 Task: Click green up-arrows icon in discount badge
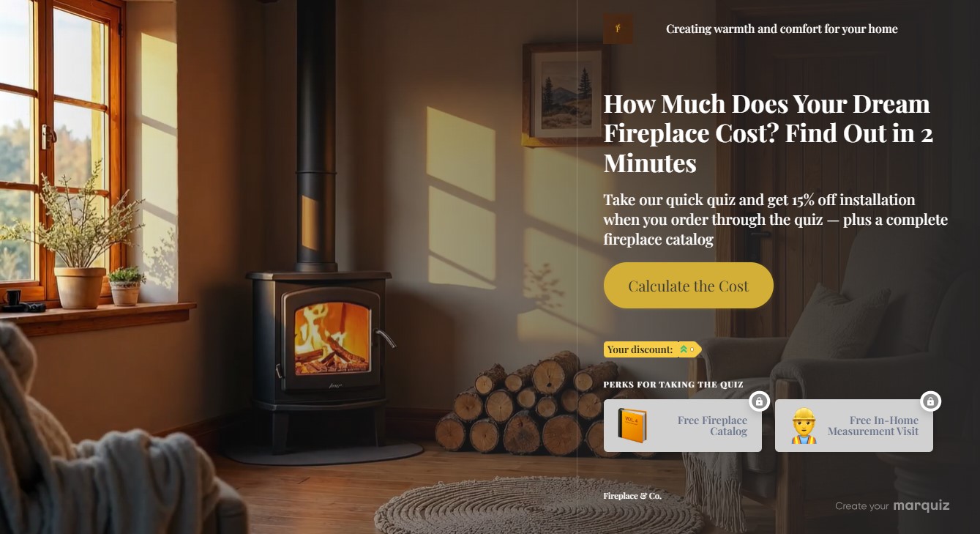684,349
